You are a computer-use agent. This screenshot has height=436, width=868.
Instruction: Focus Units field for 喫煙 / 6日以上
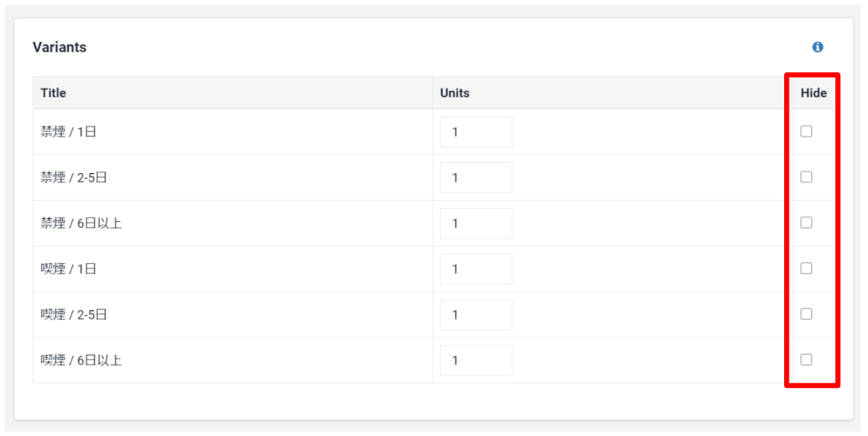tap(476, 361)
